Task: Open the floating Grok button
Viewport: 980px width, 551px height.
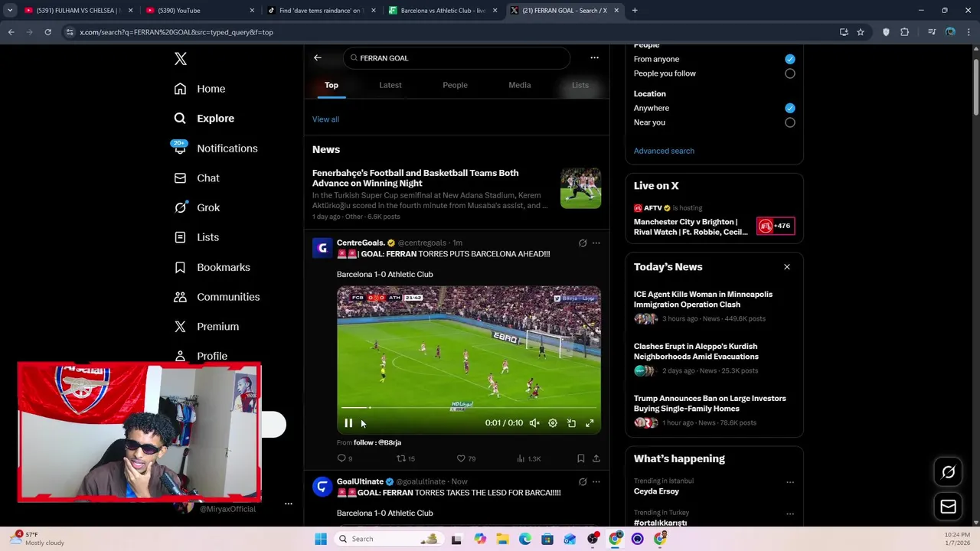Action: [948, 472]
